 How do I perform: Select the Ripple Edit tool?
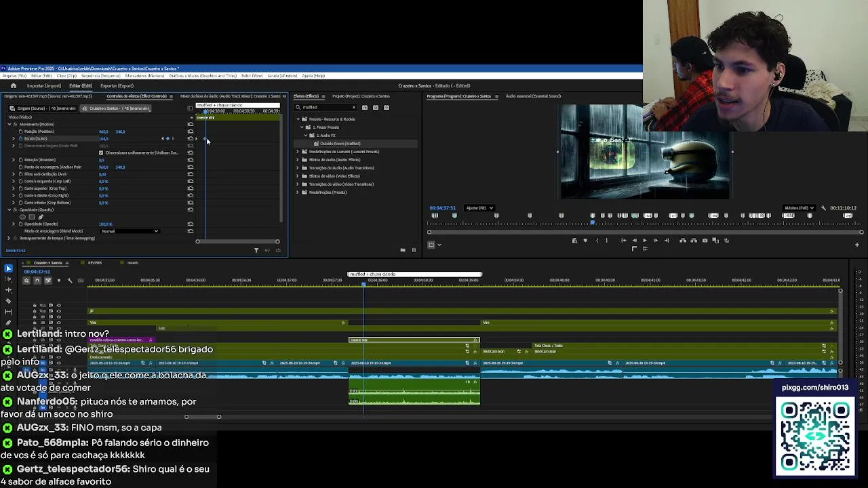coord(8,290)
